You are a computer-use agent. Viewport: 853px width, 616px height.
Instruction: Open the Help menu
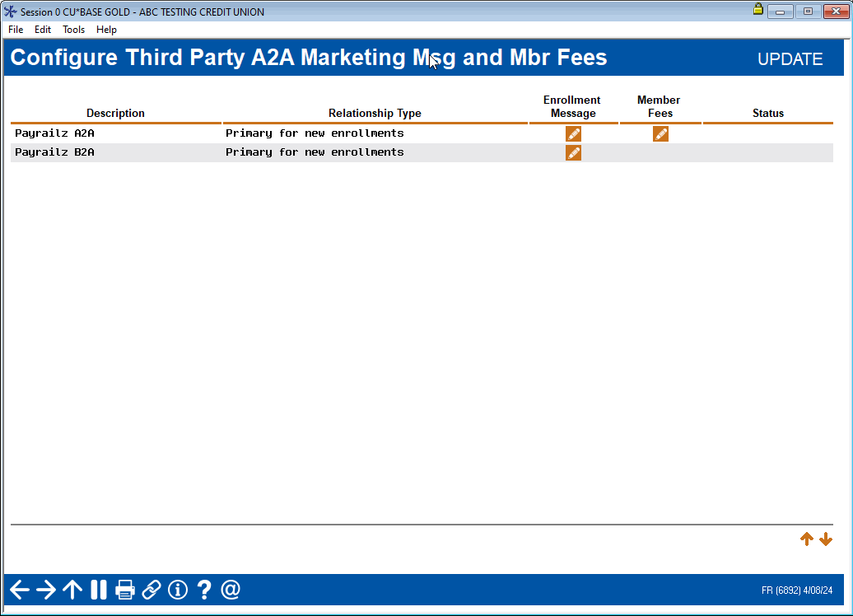click(106, 30)
